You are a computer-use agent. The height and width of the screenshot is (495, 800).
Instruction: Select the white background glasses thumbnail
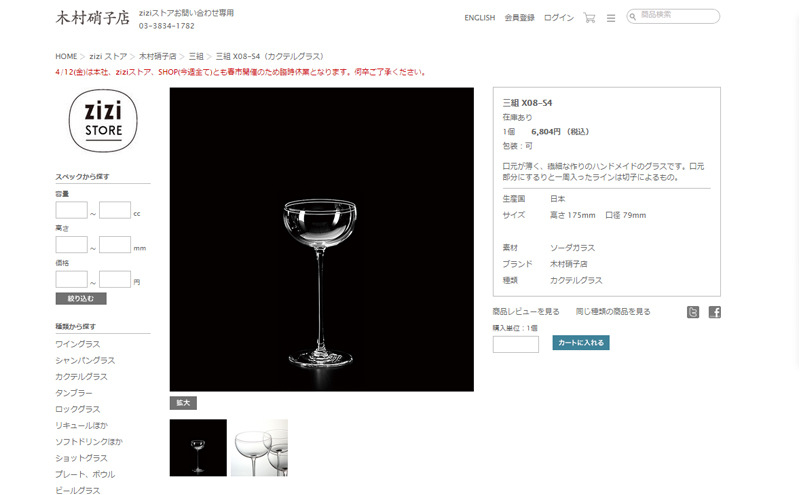tap(259, 448)
